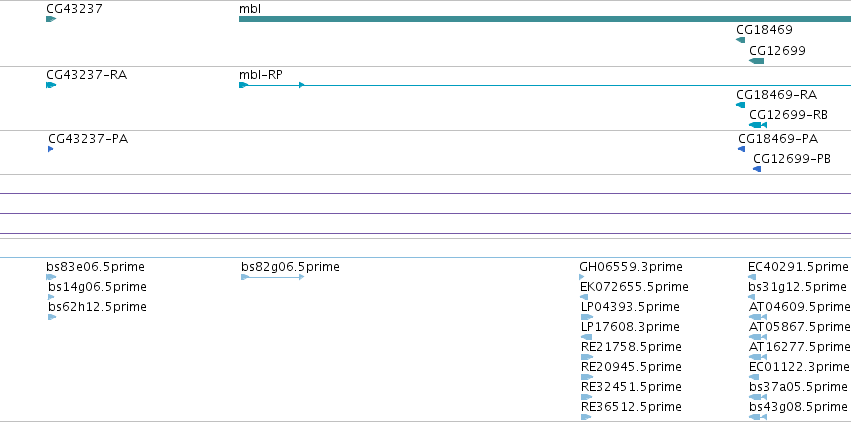
Task: Click the RE20945.5prime EST glyph
Action: (x=587, y=377)
